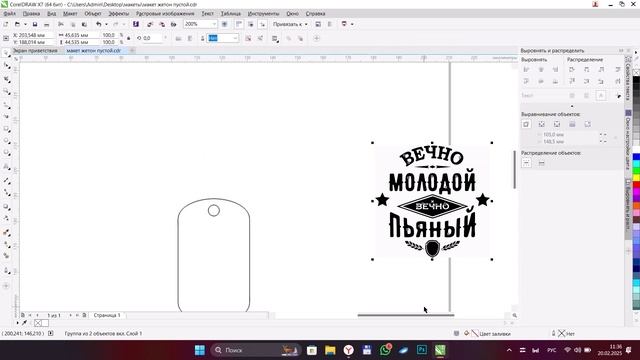Open Photoshop from the taskbar

coord(422,350)
